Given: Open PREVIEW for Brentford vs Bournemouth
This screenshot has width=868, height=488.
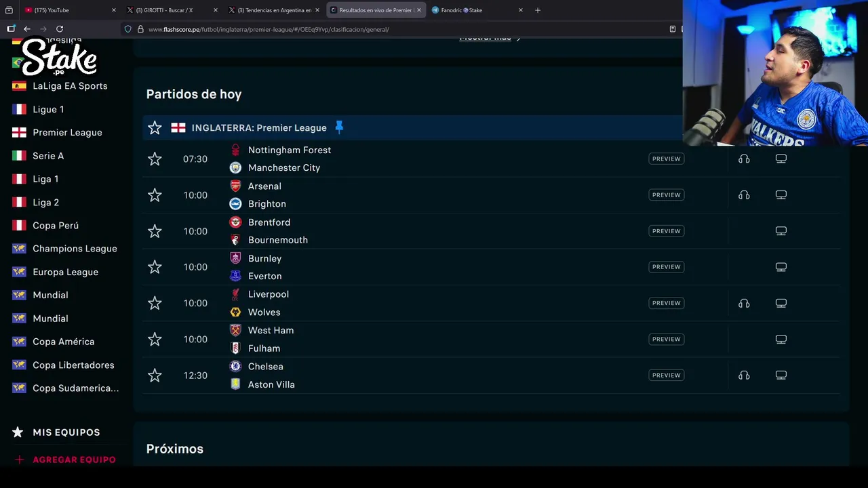Looking at the screenshot, I should (x=666, y=231).
